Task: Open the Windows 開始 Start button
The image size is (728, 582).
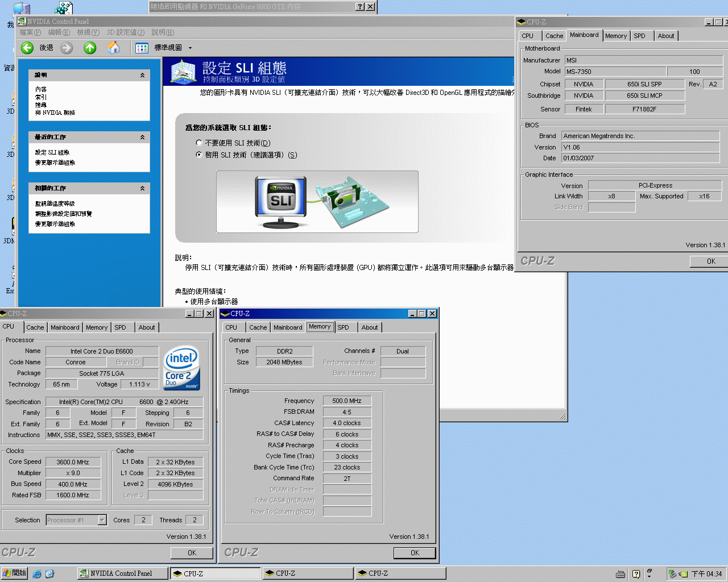Action: tap(15, 573)
